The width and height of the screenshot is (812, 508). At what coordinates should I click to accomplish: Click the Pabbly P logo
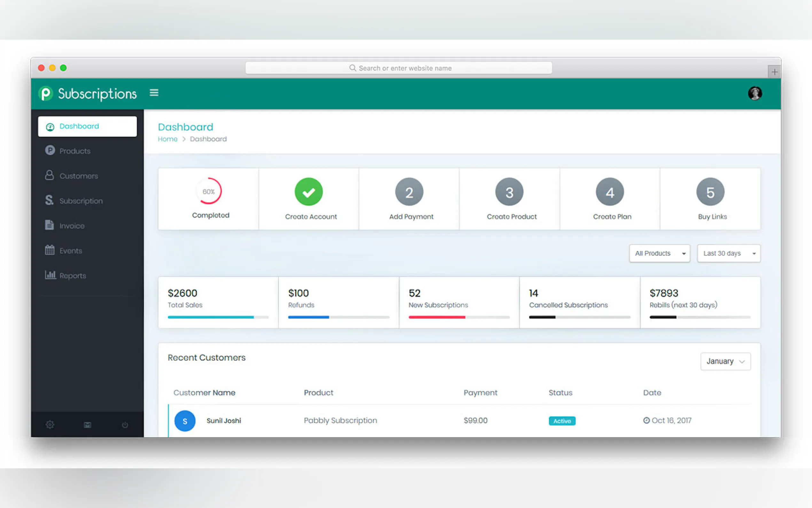coord(46,93)
